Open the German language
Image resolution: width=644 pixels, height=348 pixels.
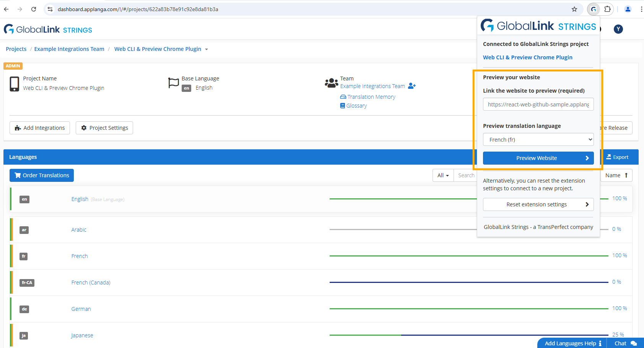(x=81, y=309)
